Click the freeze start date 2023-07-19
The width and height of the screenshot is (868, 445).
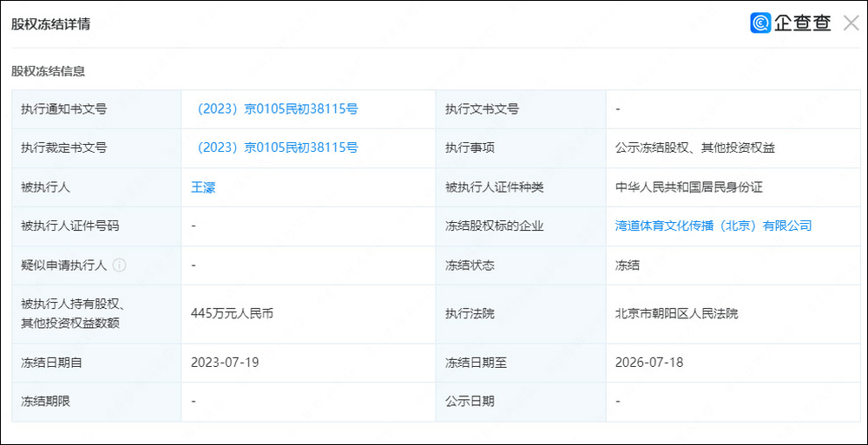[225, 363]
